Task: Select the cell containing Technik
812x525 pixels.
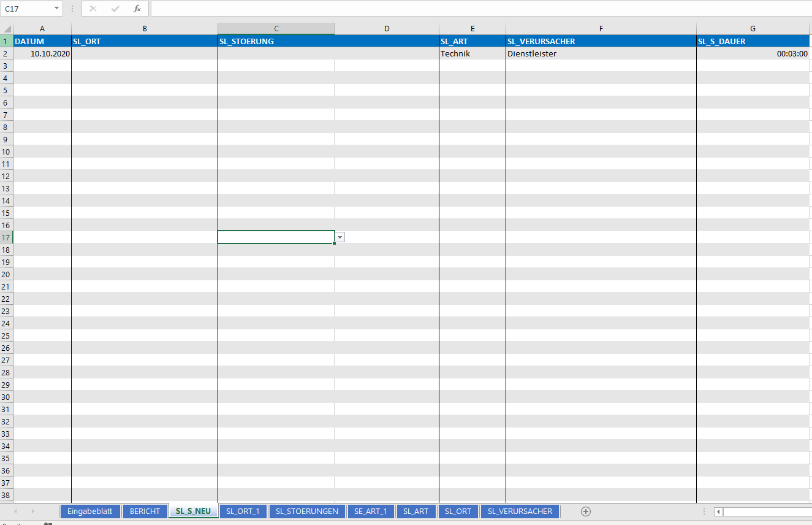Action: [472, 53]
